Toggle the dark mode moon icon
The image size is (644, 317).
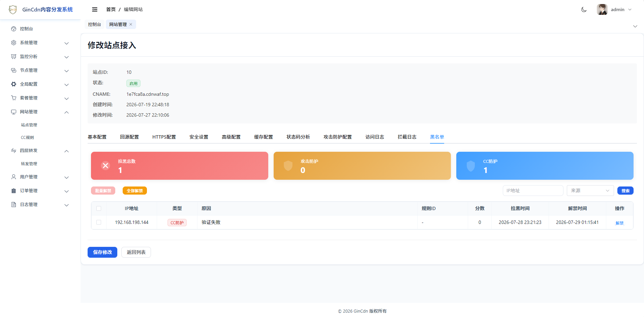pos(584,9)
